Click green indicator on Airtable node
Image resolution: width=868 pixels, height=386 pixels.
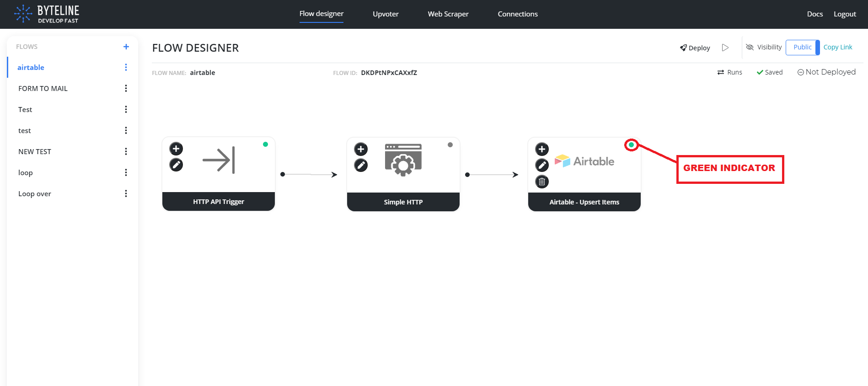631,145
